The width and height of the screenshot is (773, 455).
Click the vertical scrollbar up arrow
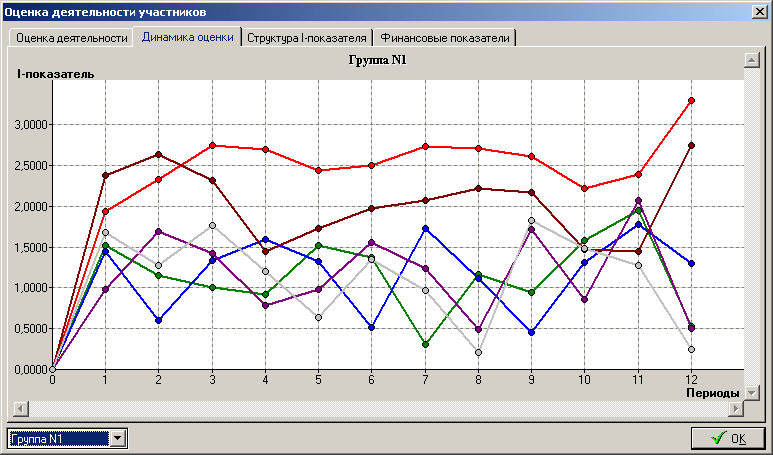pyautogui.click(x=751, y=60)
